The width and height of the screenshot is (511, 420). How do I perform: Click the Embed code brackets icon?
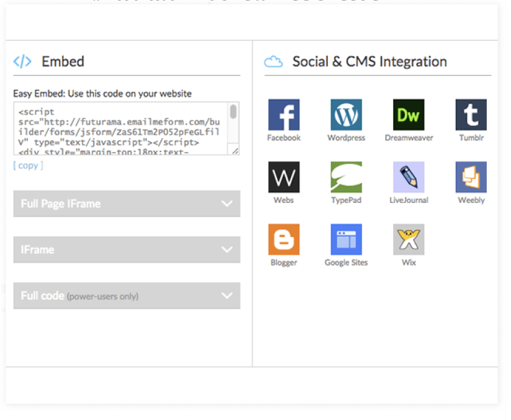click(x=22, y=62)
